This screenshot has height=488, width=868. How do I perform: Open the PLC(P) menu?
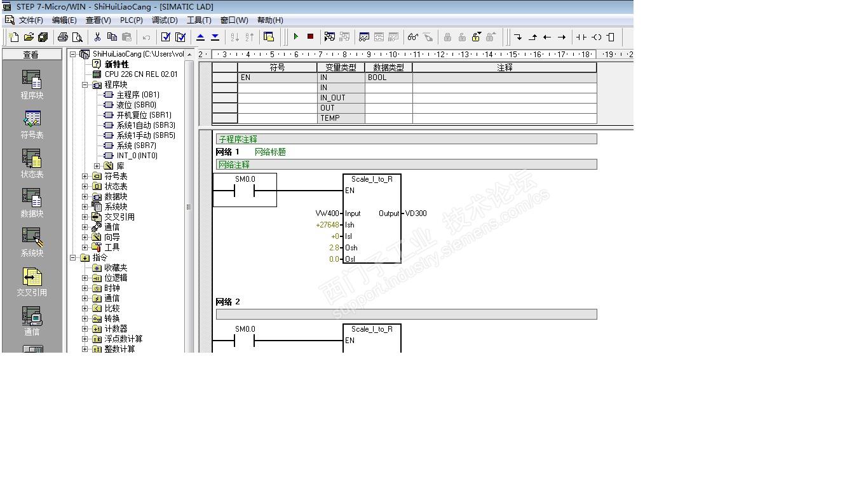(132, 20)
